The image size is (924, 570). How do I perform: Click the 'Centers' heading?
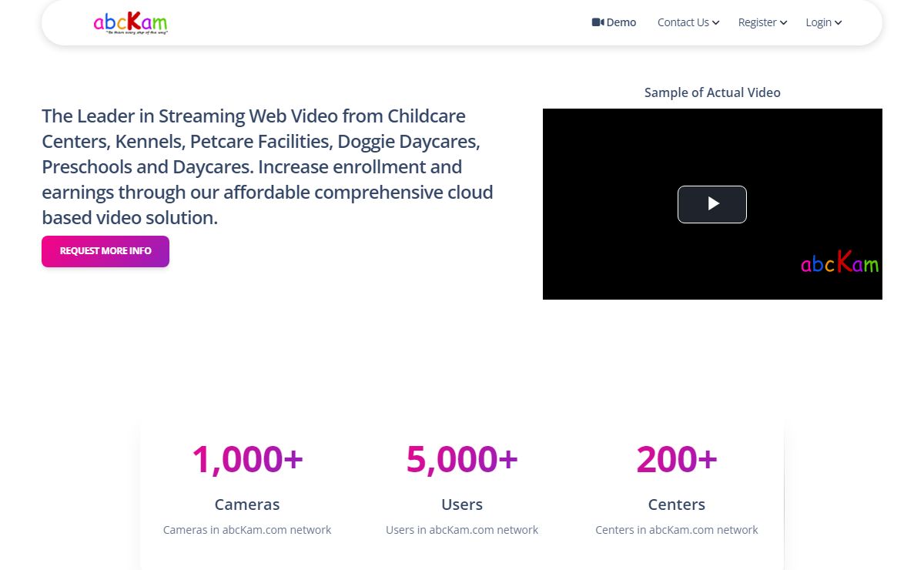[x=677, y=505]
